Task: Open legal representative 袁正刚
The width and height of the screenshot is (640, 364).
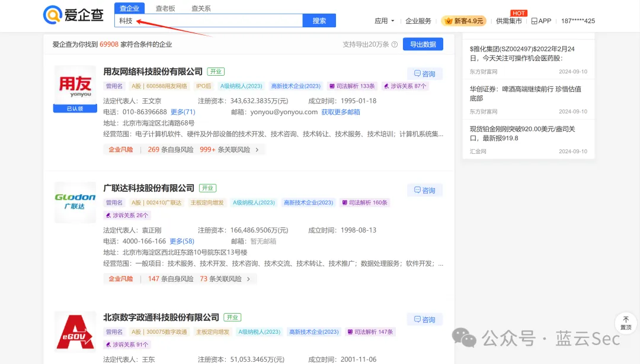Action: (152, 230)
